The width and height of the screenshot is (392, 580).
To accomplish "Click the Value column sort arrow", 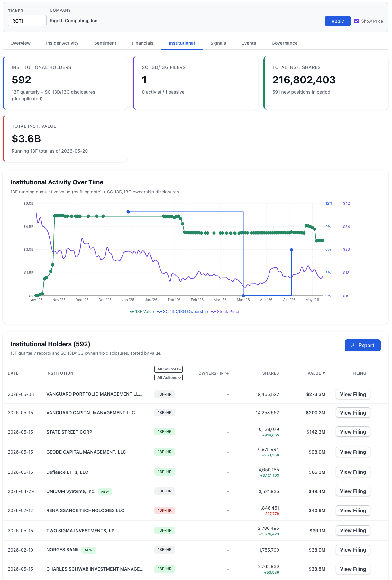I will click(x=324, y=373).
